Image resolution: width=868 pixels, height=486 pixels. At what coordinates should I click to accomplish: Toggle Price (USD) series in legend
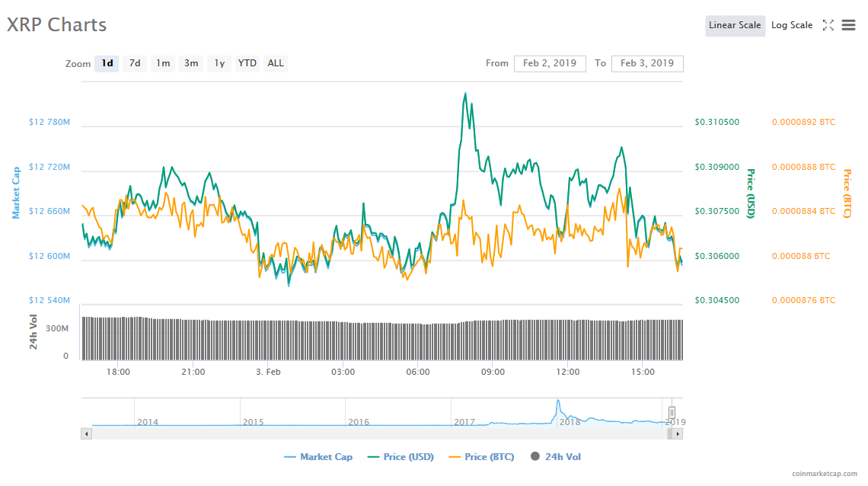point(401,457)
